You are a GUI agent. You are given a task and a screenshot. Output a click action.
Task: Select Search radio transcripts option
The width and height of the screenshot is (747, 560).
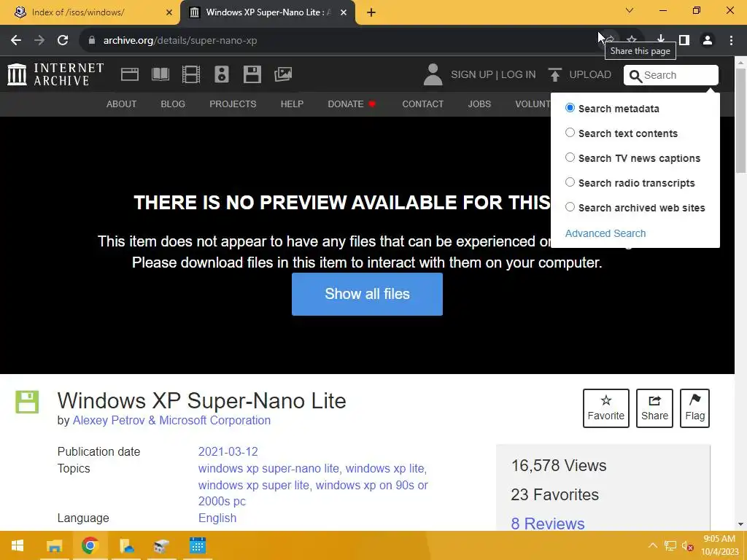point(570,182)
